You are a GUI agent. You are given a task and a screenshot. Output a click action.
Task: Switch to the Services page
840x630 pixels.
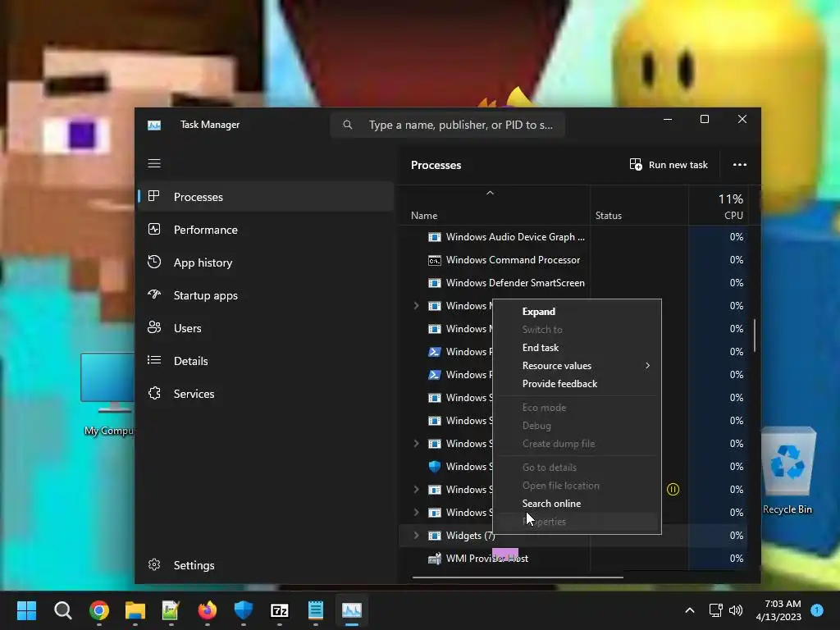267,394
